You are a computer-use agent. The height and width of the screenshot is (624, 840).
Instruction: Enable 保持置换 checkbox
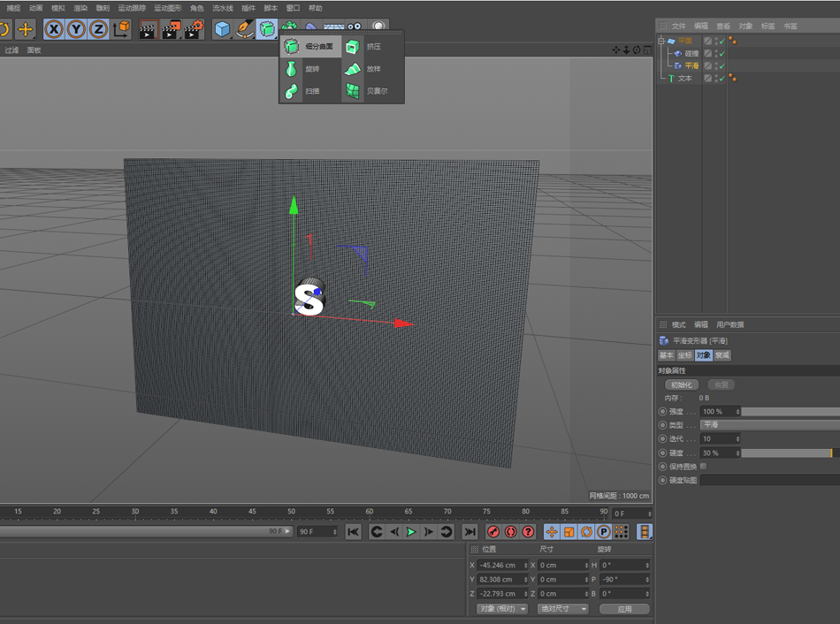coord(704,467)
